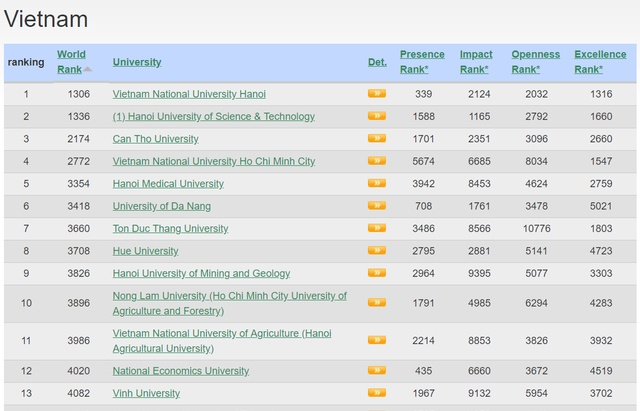Open details icon in Hue University row
Screen dimensions: 640x411
click(x=377, y=251)
